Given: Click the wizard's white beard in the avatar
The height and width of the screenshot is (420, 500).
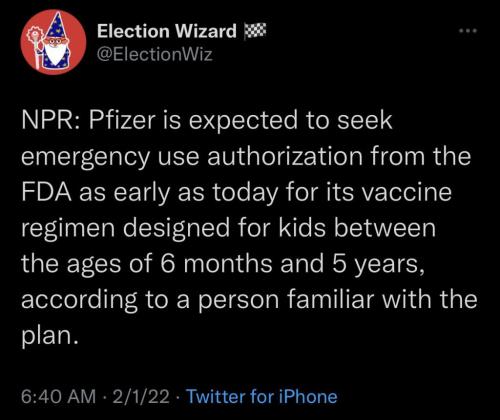Looking at the screenshot, I should (53, 52).
